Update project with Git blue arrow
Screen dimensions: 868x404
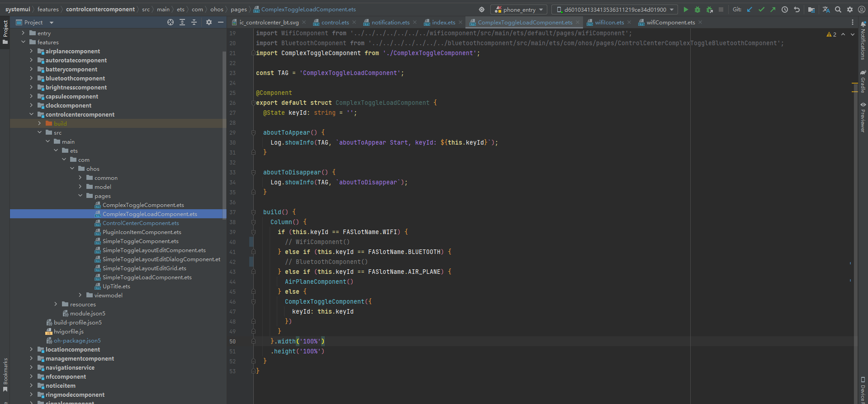(x=749, y=9)
